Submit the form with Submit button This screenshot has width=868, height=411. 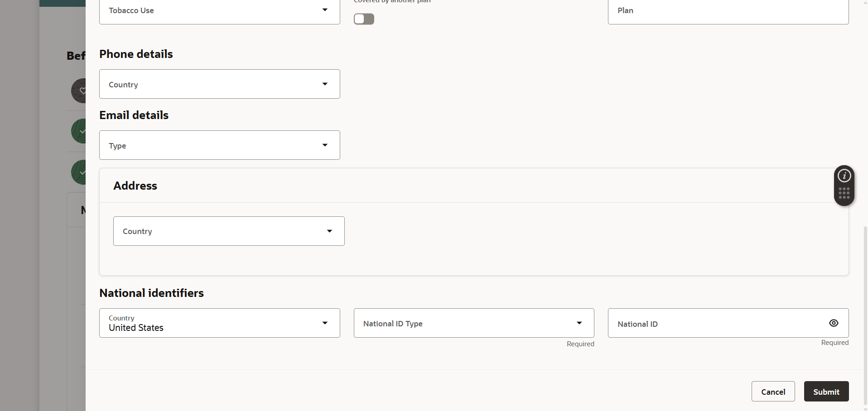pyautogui.click(x=826, y=392)
